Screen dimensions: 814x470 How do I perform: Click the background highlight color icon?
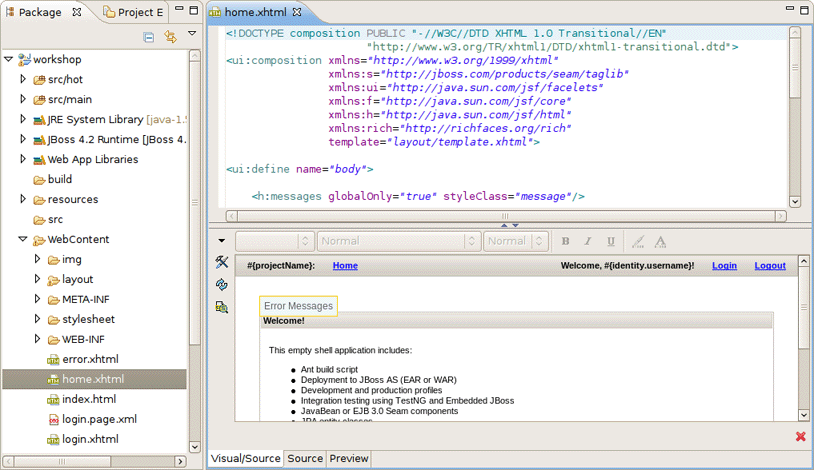click(638, 241)
